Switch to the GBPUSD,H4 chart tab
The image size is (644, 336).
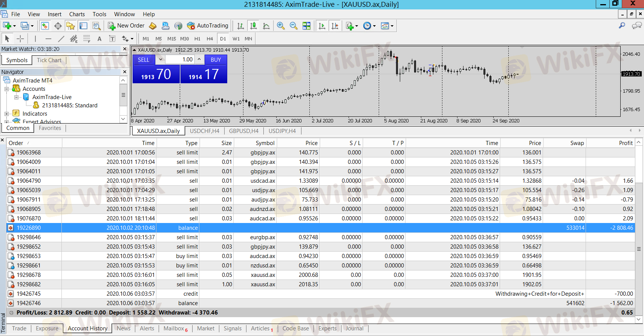click(244, 131)
